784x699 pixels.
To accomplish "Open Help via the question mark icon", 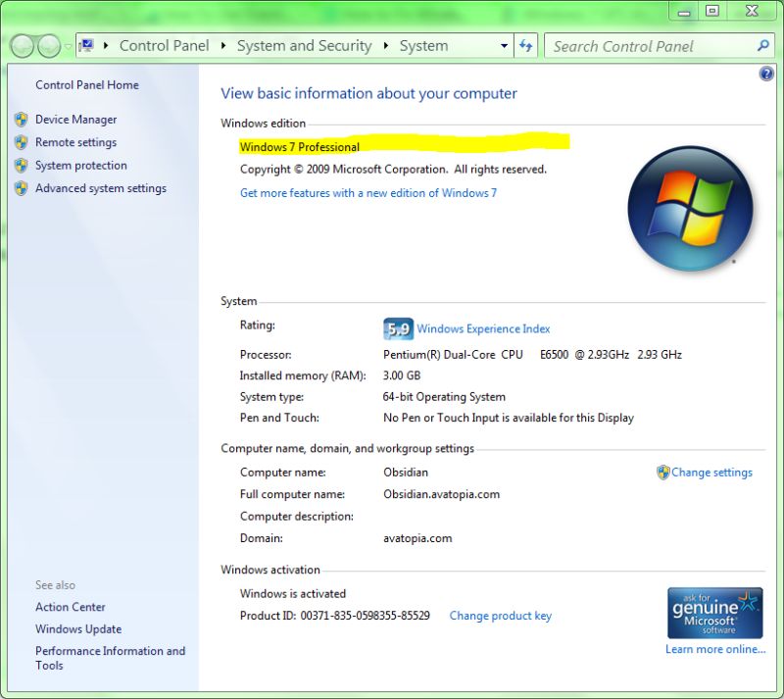I will pos(766,73).
